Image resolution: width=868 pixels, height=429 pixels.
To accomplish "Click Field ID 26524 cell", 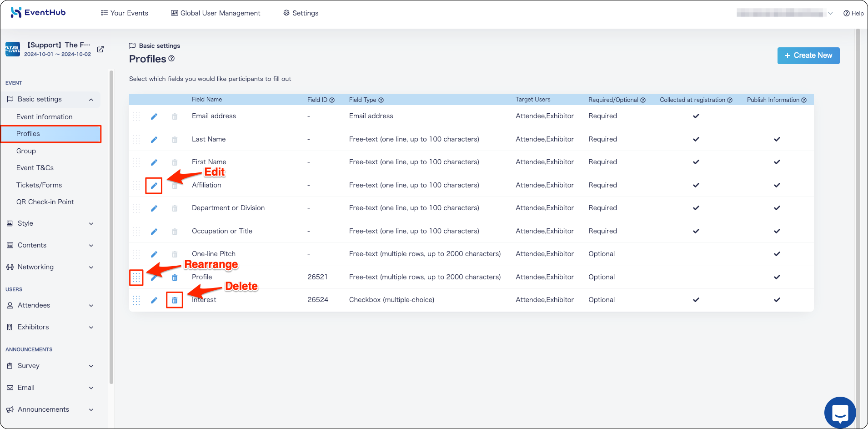I will tap(318, 300).
